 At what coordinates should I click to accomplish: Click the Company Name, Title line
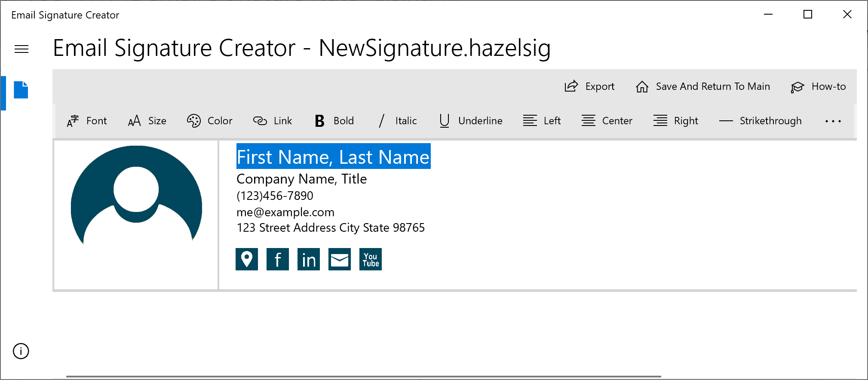pyautogui.click(x=302, y=179)
